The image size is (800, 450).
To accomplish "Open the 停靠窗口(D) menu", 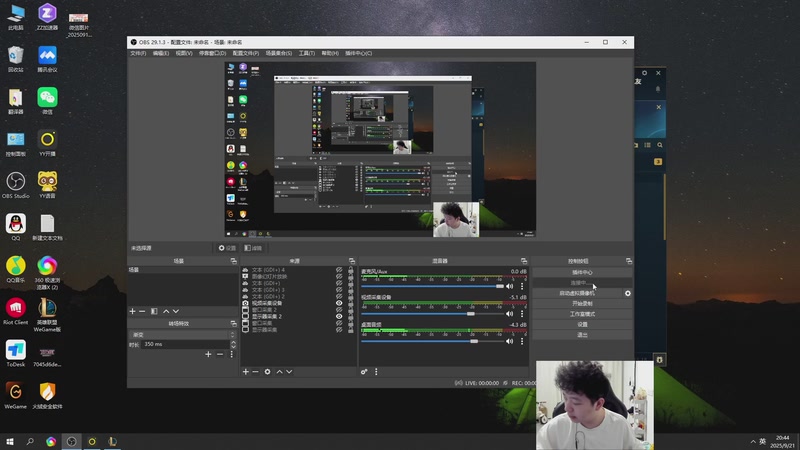I will coord(212,53).
